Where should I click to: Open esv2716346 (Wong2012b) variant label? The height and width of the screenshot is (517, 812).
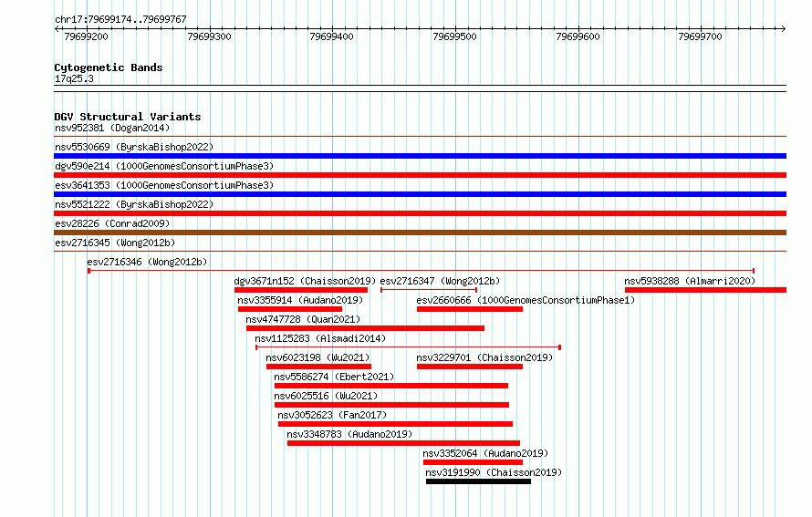click(147, 262)
